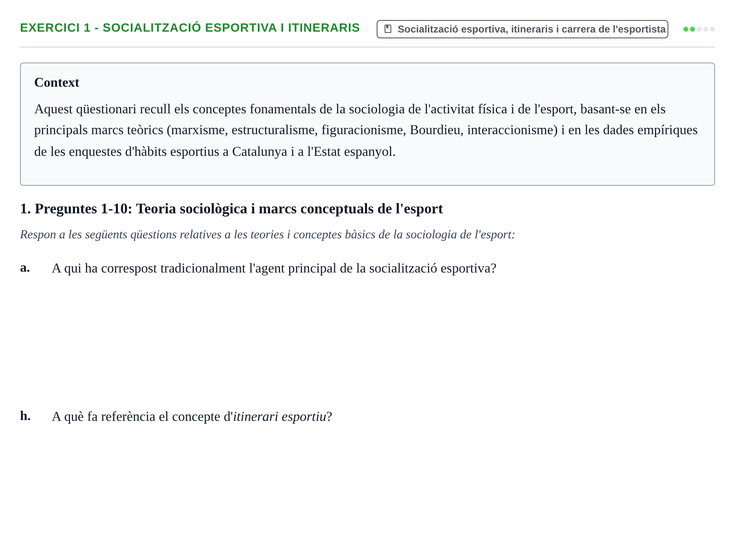Click the question label 'h.'
The height and width of the screenshot is (560, 735).
(x=25, y=416)
